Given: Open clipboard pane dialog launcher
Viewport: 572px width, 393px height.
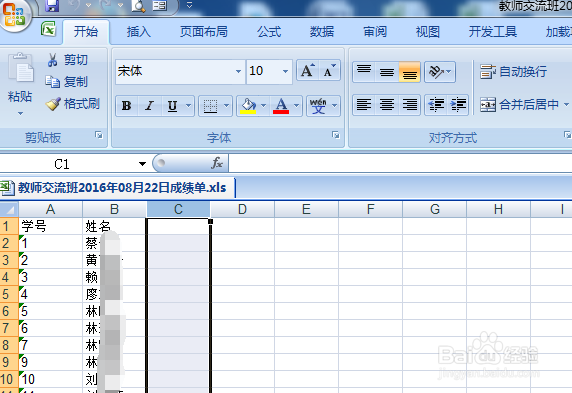Looking at the screenshot, I should tap(99, 135).
